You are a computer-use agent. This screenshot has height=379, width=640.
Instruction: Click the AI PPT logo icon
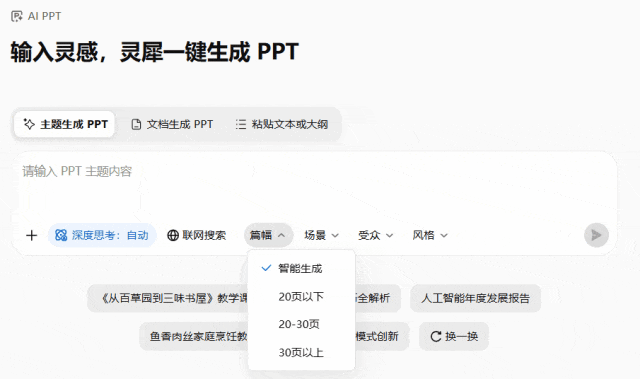click(17, 16)
